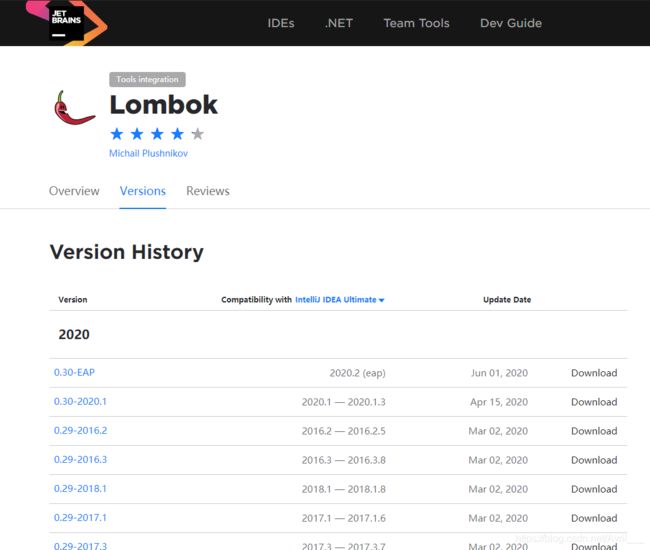Download version 0.29-2016.3
Screen dimensions: 650x550
pos(594,460)
